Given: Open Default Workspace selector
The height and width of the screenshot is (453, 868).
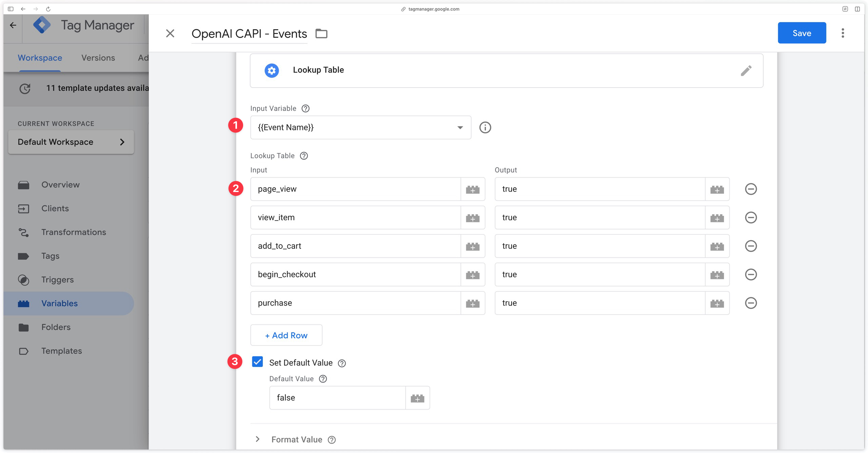Looking at the screenshot, I should coord(71,142).
